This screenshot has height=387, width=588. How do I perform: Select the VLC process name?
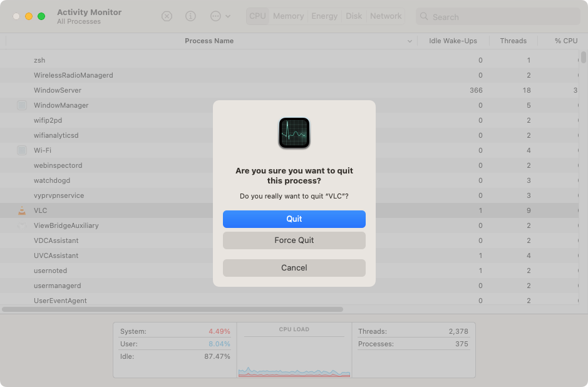[x=41, y=210]
